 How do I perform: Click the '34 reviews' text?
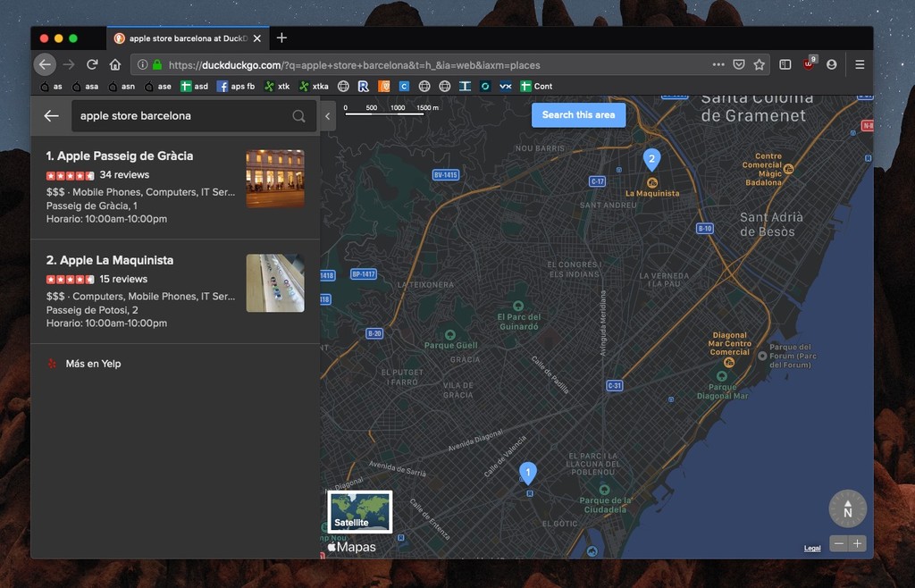tap(124, 174)
